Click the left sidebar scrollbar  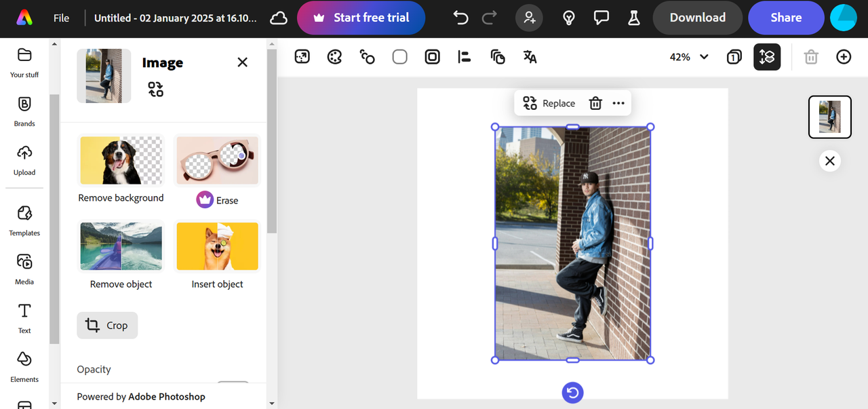click(x=55, y=218)
